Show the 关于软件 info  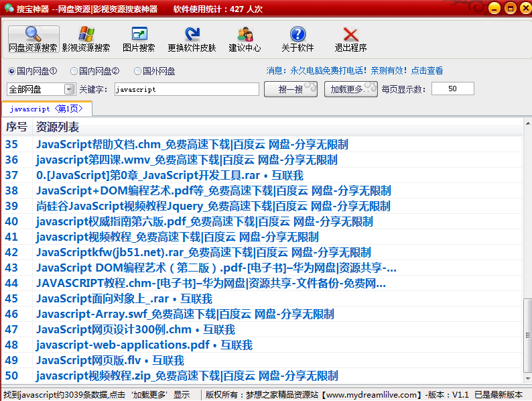click(298, 39)
